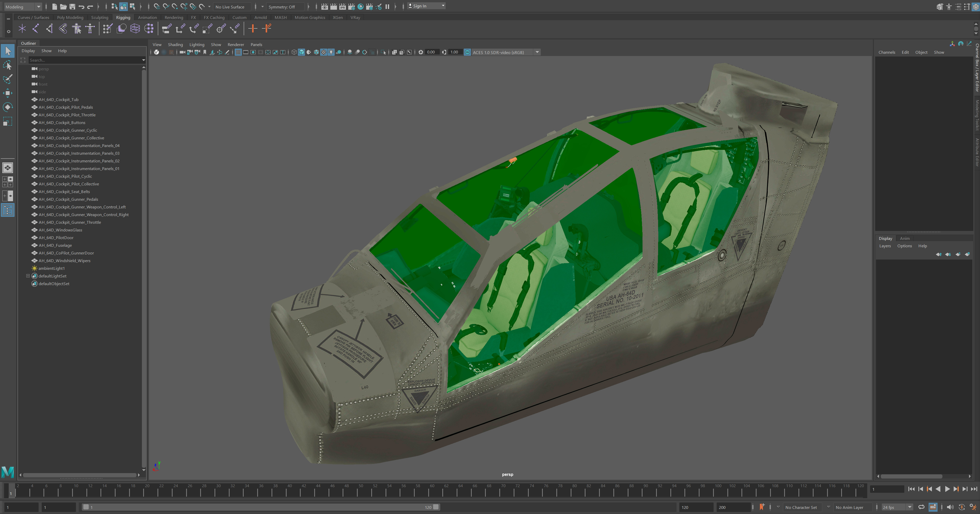The width and height of the screenshot is (980, 514).
Task: Select AH_64D_Fuselage in the Outliner
Action: coord(55,245)
